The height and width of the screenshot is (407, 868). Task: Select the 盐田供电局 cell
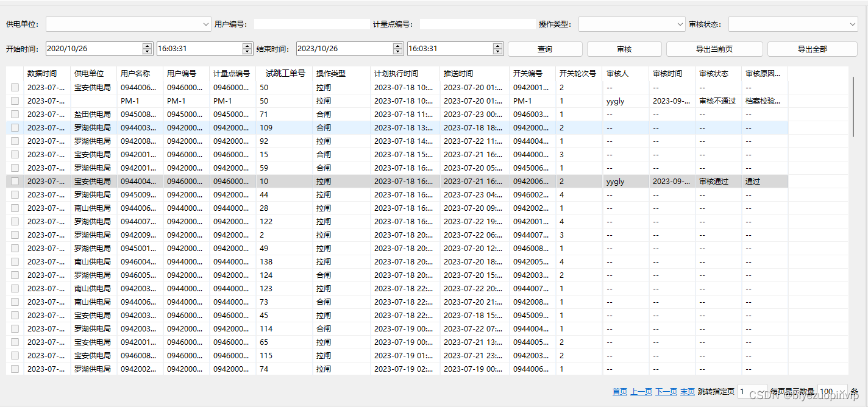pos(93,114)
